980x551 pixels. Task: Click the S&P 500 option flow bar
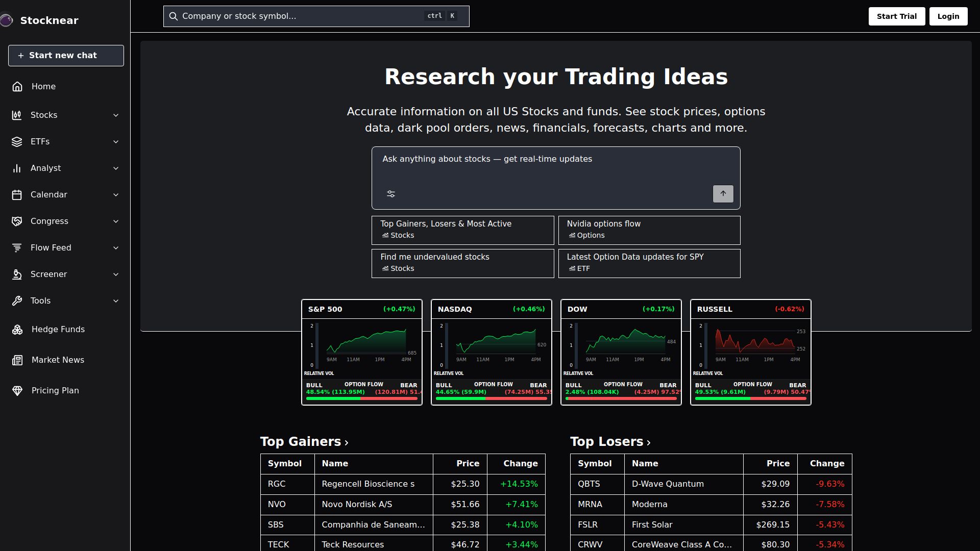point(361,398)
